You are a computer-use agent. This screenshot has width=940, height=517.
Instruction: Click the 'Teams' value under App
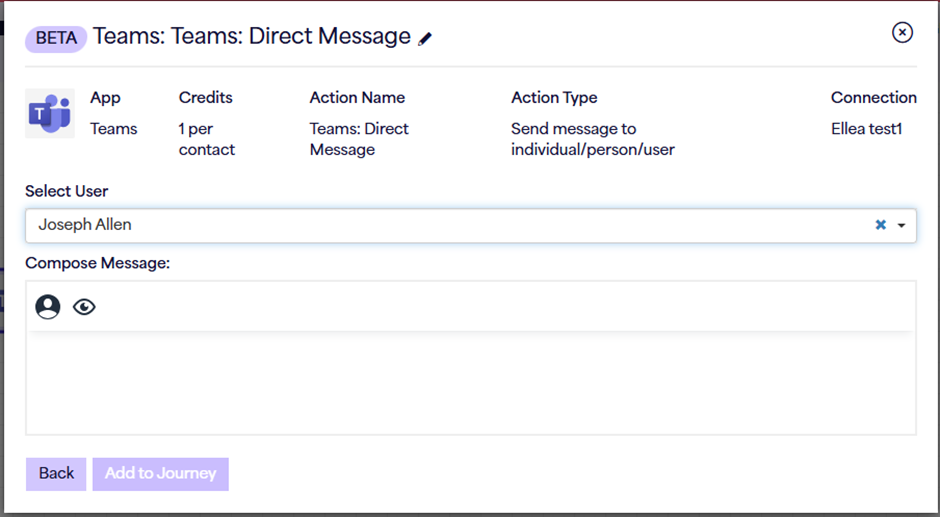click(114, 129)
